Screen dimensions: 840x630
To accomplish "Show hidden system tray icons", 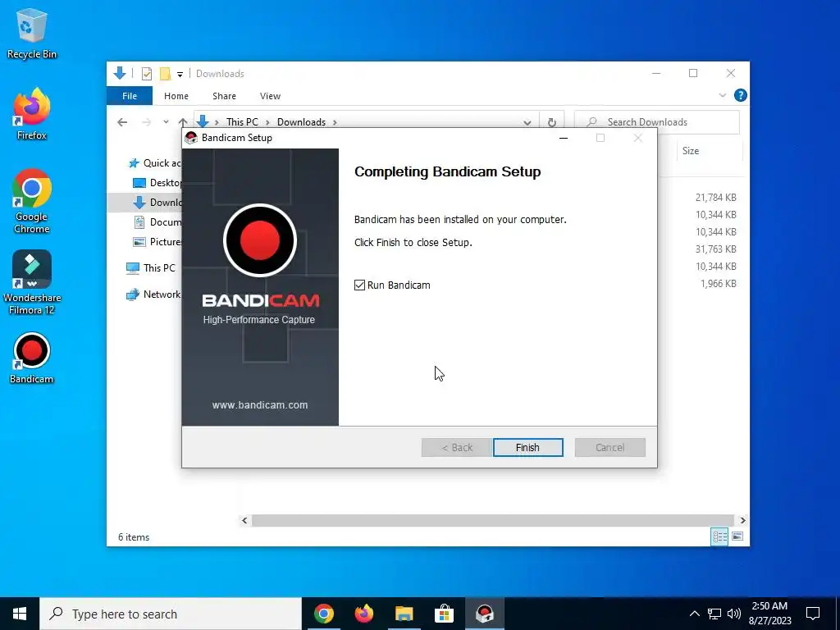I will [x=694, y=614].
